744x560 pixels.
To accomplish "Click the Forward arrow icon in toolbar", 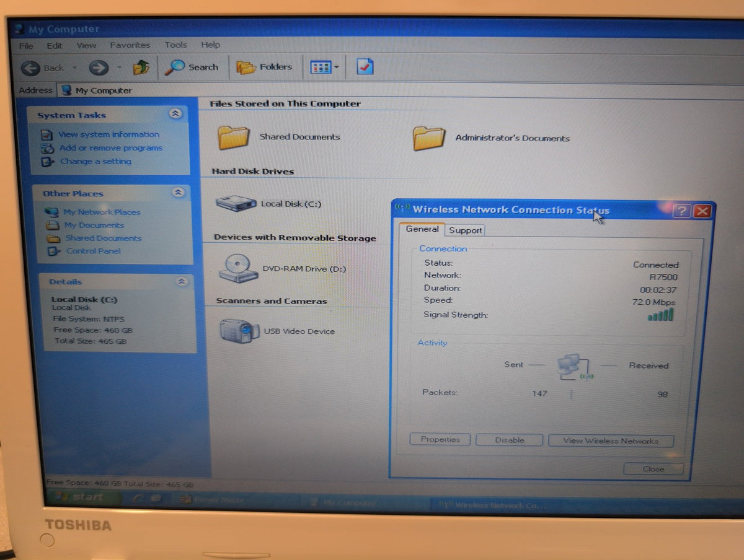I will click(99, 68).
